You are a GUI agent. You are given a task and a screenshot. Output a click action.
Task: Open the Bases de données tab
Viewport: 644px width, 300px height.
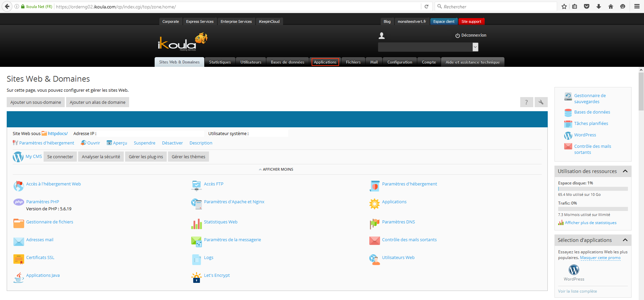[x=287, y=62]
